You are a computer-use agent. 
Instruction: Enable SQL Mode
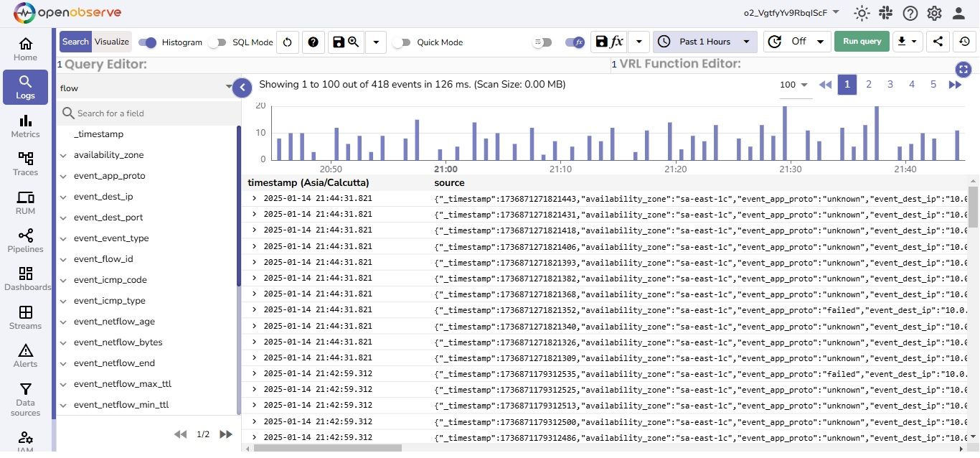[x=218, y=42]
